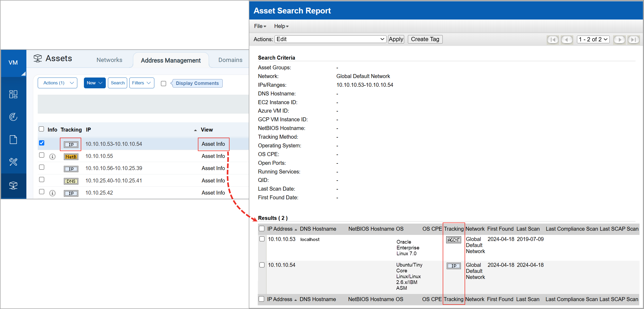644x309 pixels.
Task: Open the Configuration tools icon in sidebar
Action: click(x=13, y=162)
